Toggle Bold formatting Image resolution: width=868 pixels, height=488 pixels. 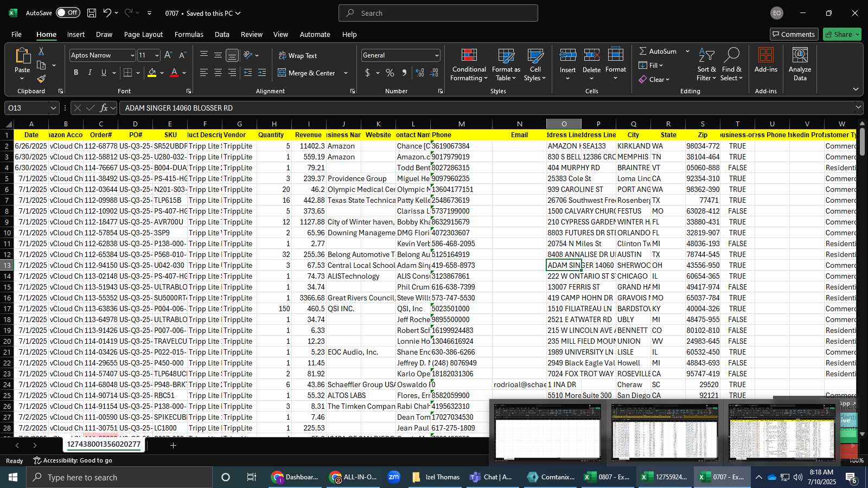click(x=76, y=73)
